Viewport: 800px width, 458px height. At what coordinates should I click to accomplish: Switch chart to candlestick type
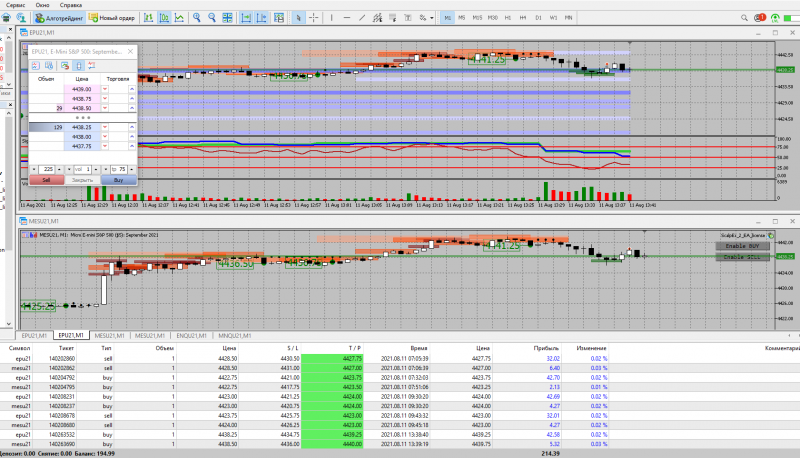[163, 18]
